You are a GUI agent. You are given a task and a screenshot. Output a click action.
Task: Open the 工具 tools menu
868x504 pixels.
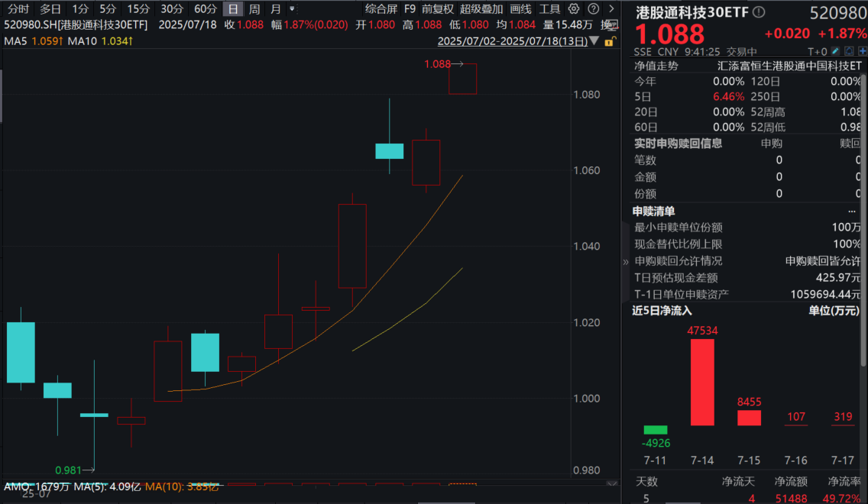coord(548,8)
